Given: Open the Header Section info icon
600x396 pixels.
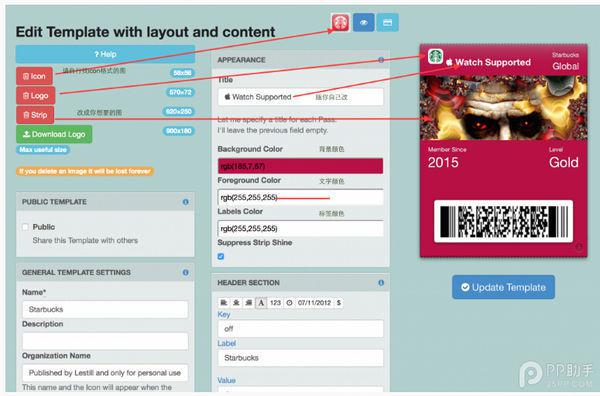Looking at the screenshot, I should click(381, 283).
